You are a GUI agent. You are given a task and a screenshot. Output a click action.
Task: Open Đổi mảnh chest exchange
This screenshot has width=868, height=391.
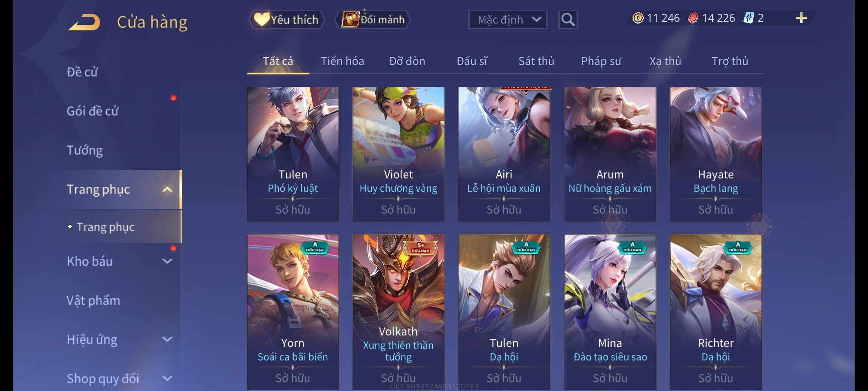pyautogui.click(x=373, y=20)
